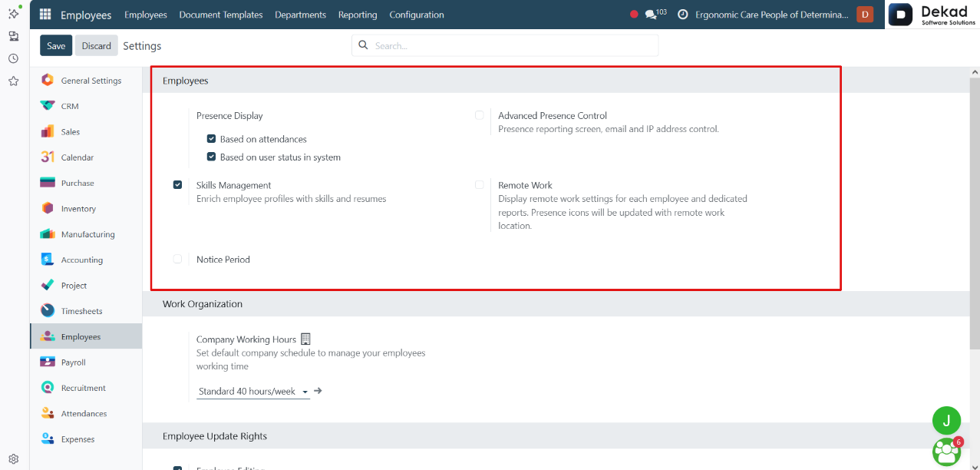The height and width of the screenshot is (470, 980).
Task: Open the working hours arrow link
Action: coord(318,391)
